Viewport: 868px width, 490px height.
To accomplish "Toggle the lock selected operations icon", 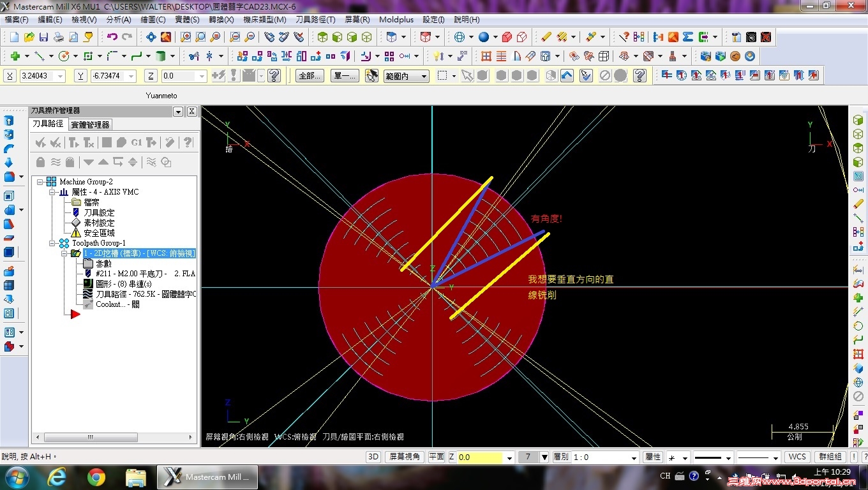I will click(x=41, y=162).
